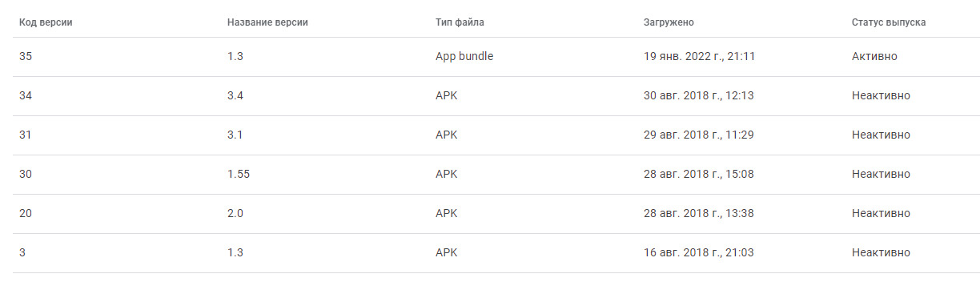Viewport: 980px width, 298px height.
Task: Click the App bundle file type cell
Action: click(x=464, y=57)
